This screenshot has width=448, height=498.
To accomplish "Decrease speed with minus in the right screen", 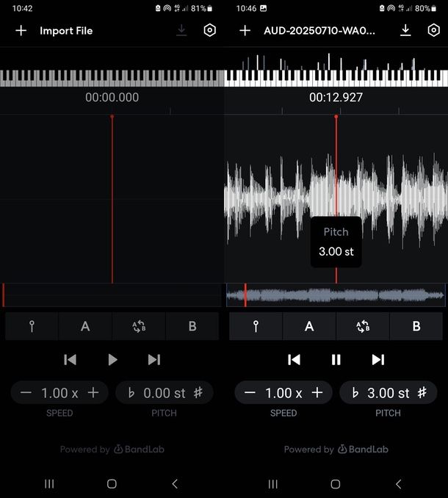I will tap(250, 393).
